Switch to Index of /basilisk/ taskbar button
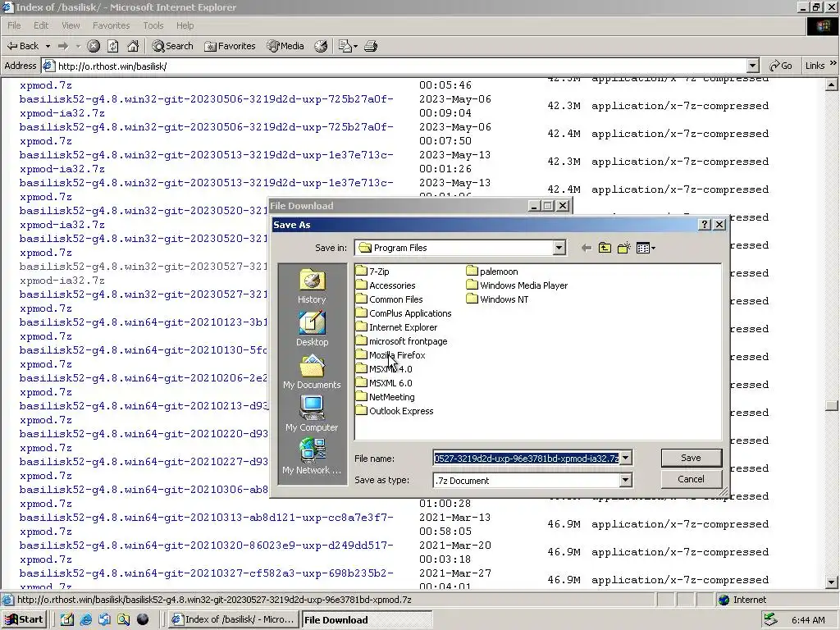Image resolution: width=840 pixels, height=630 pixels. 232,619
